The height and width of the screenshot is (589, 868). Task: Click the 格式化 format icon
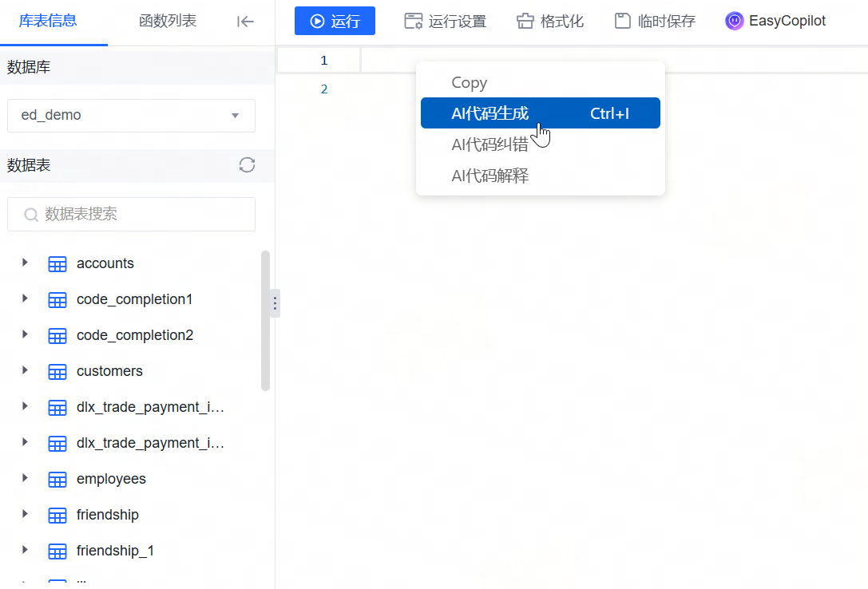[x=525, y=21]
